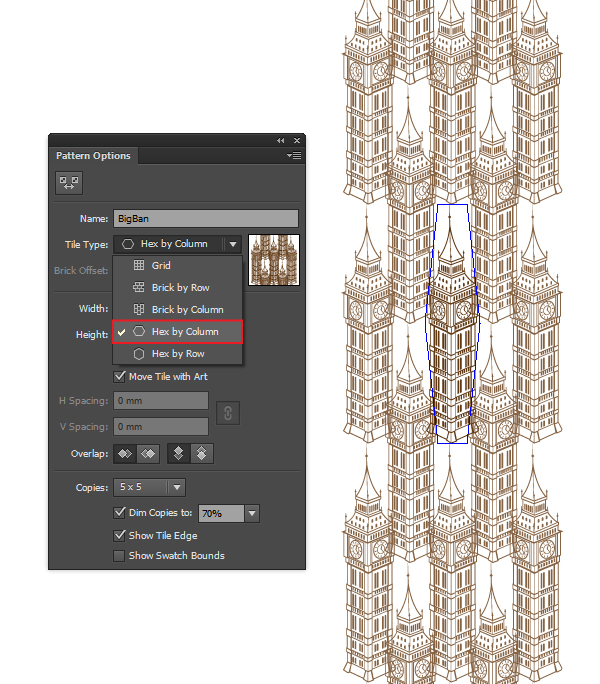Toggle the spacing link proportions icon
Viewport: 600px width, 684px height.
point(228,413)
